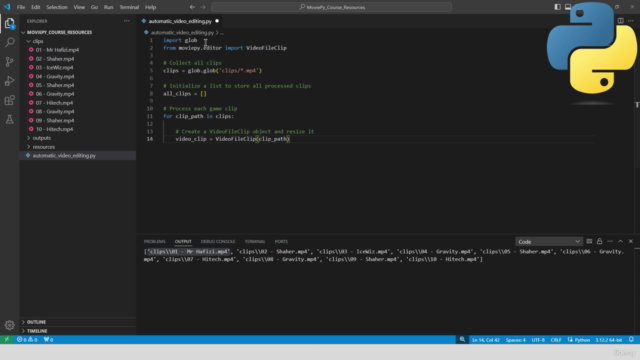Open editor More Actions ellipsis

(631, 21)
